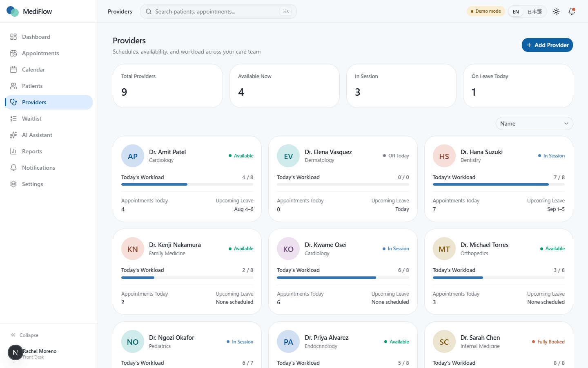Click the NO avatar of Dr. Ngozi Okafor
This screenshot has width=588, height=368.
[133, 341]
